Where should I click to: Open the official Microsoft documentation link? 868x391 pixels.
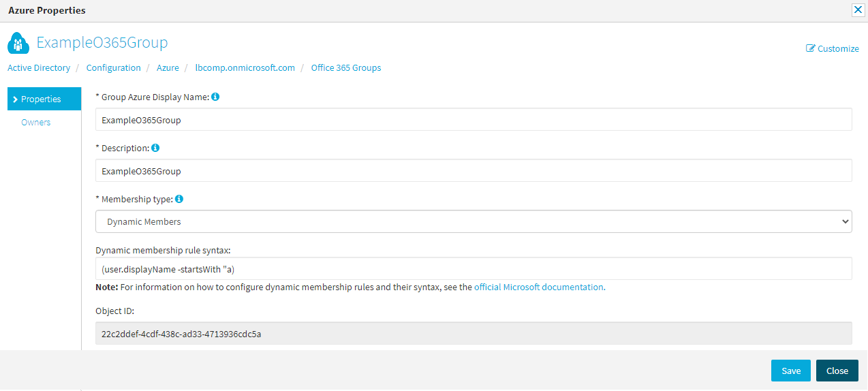(x=539, y=287)
